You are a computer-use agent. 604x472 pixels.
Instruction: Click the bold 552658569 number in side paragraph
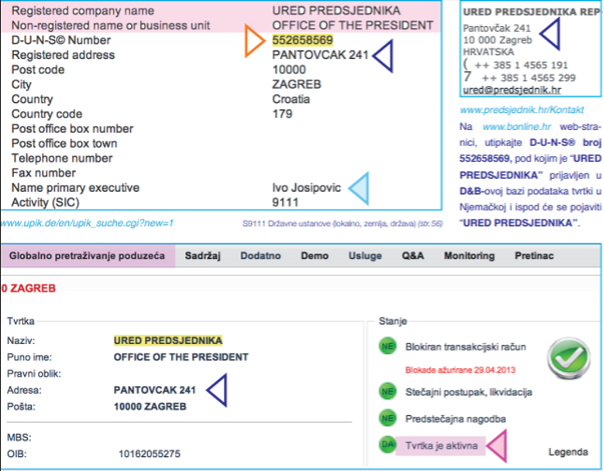[x=485, y=158]
